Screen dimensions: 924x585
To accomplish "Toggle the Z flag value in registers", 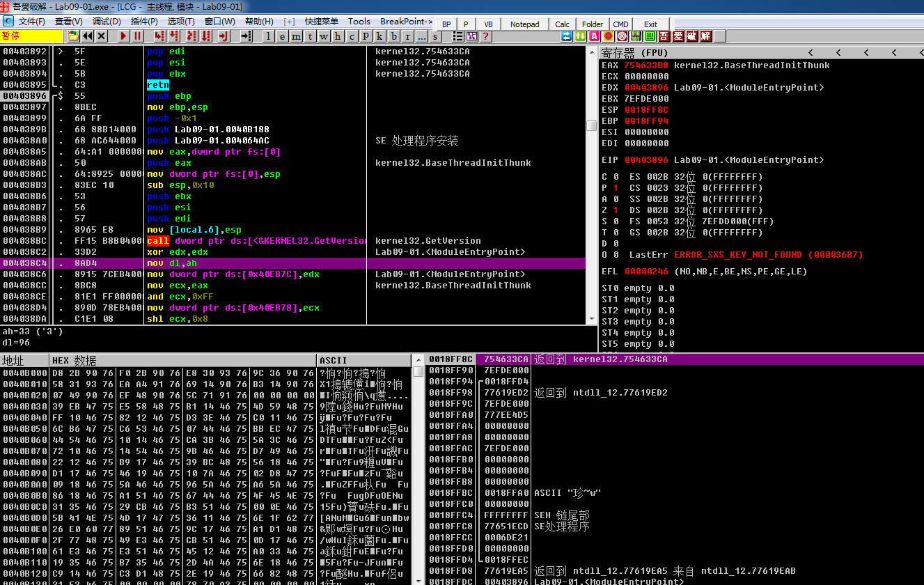I will (x=616, y=210).
